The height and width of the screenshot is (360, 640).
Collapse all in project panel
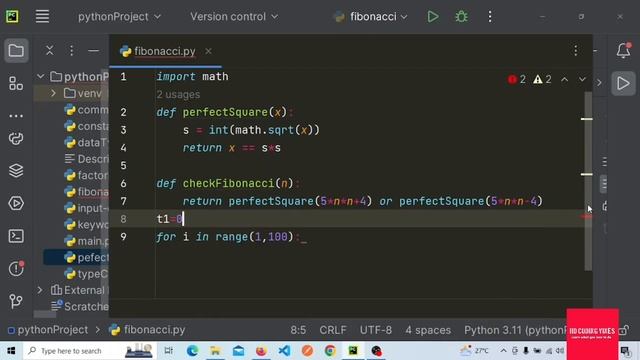click(49, 51)
